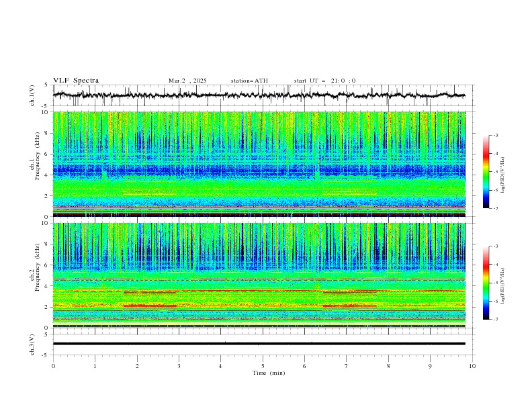Click the ch.2 spectrogram colorbar
Image resolution: width=532 pixels, height=411 pixels.
(x=486, y=283)
